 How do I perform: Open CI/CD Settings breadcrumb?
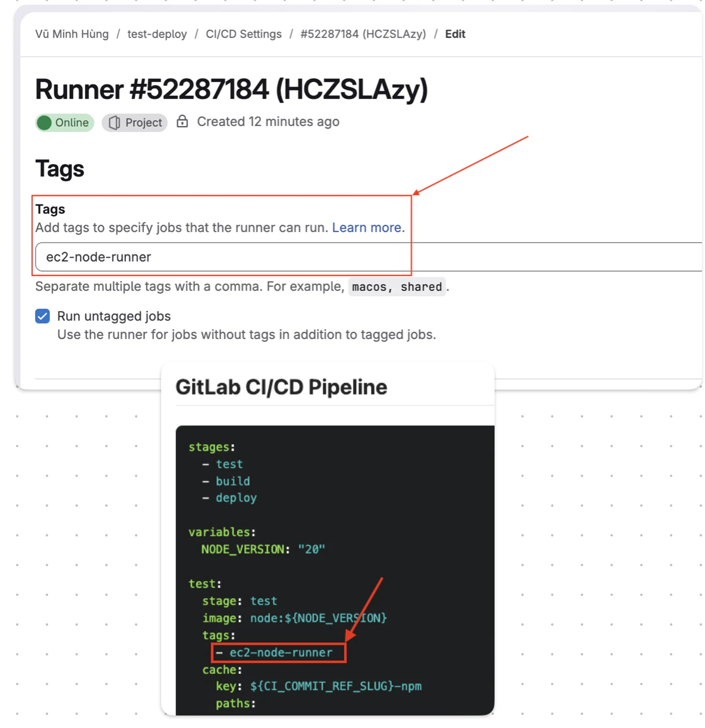[244, 34]
